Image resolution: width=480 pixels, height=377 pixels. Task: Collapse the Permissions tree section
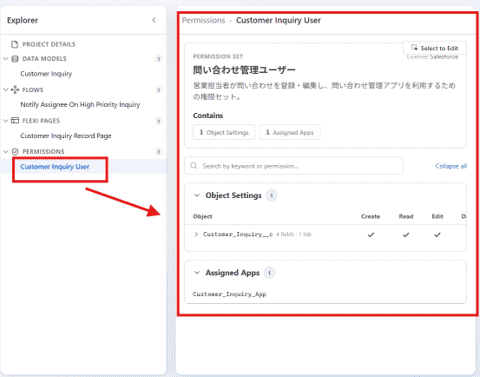pos(6,152)
